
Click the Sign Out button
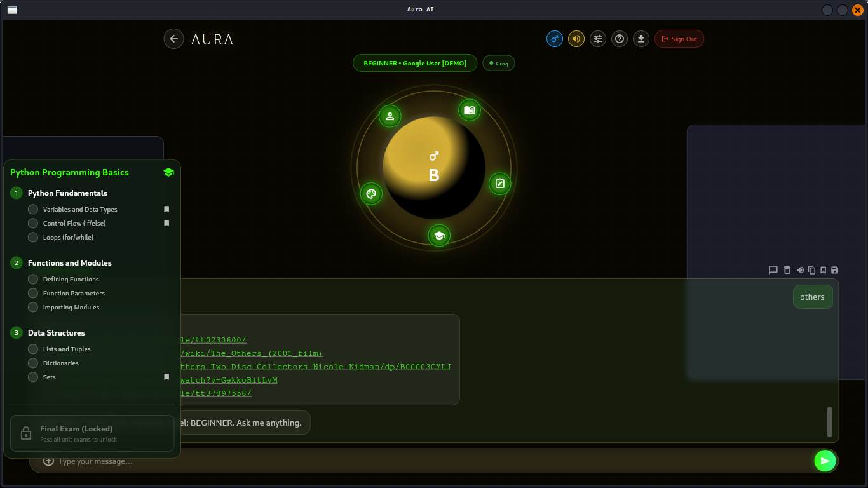coord(679,39)
